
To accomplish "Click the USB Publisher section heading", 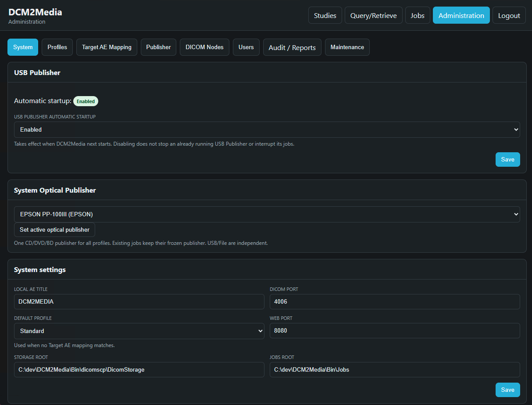I will [x=37, y=72].
